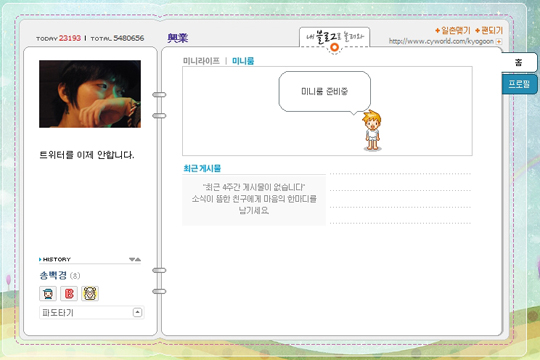Click the blue arrow beside HISTORY
Viewport: 540px width, 360px height.
point(40,259)
